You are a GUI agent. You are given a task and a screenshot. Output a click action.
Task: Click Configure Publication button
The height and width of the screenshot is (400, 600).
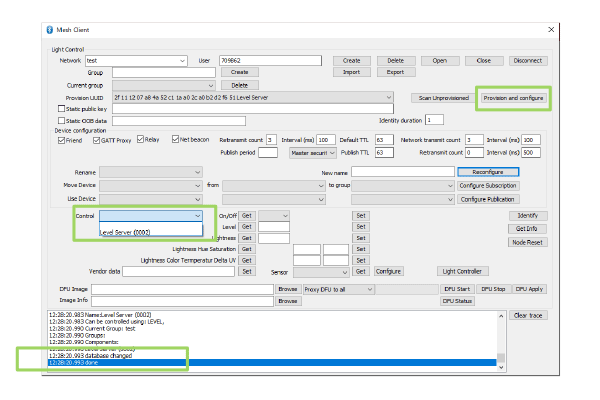pos(488,199)
